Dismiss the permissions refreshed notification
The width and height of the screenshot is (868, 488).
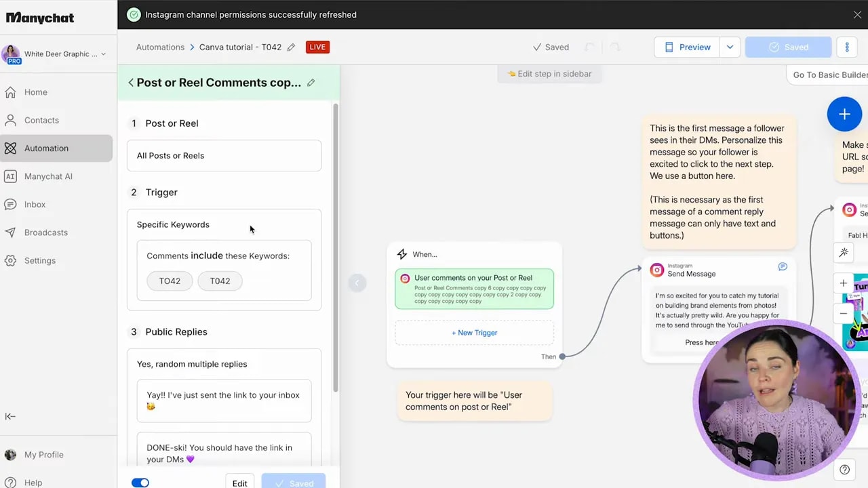point(857,14)
